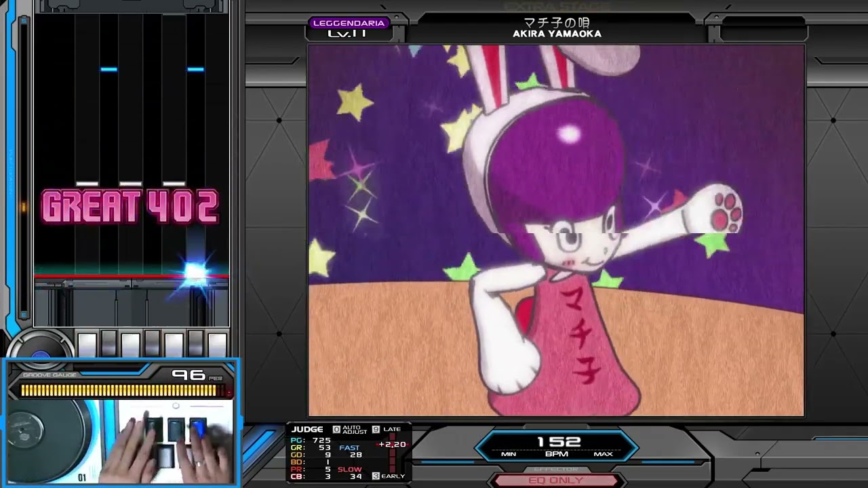The width and height of the screenshot is (868, 488).
Task: Click the lit blue key in hand camera
Action: [x=197, y=428]
